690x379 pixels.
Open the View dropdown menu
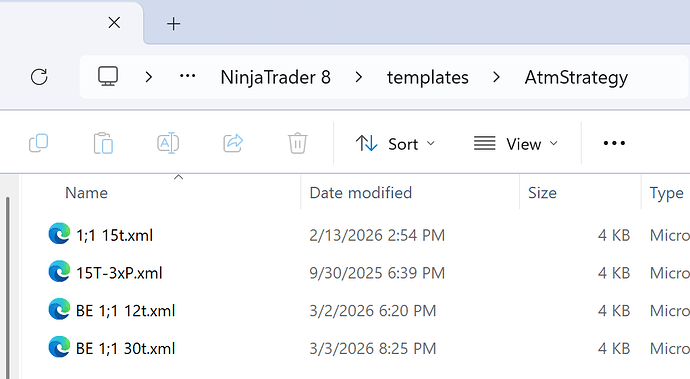[x=516, y=144]
